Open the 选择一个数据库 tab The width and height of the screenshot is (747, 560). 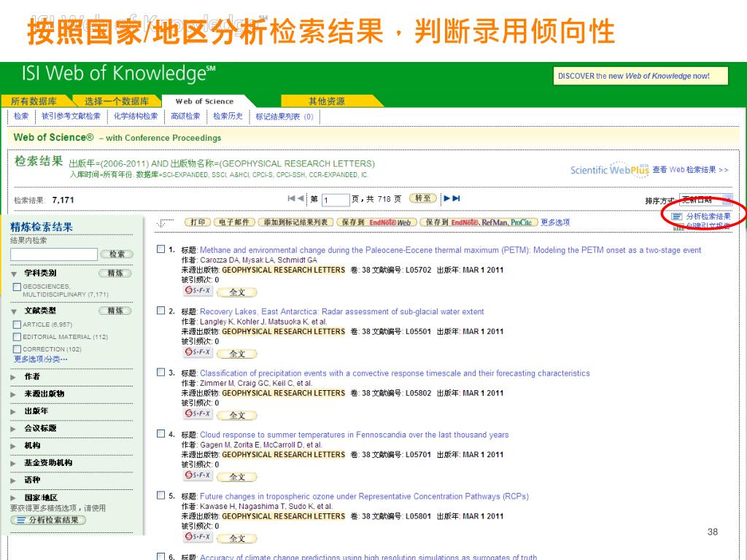point(117,101)
